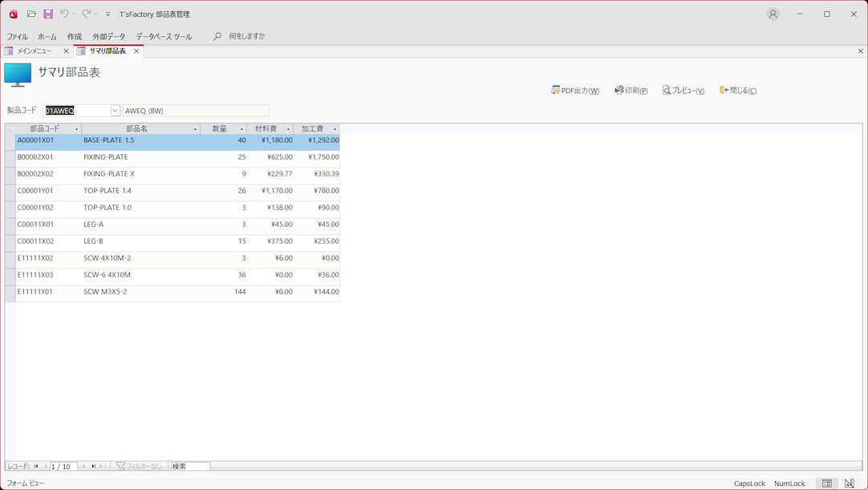Click the 検索 search box in record navigator

[190, 467]
